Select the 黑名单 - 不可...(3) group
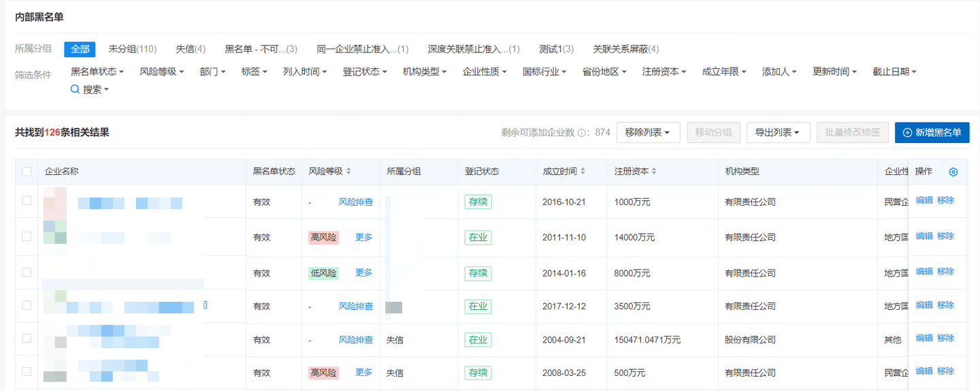Viewport: 980px width, 391px height. coord(261,49)
